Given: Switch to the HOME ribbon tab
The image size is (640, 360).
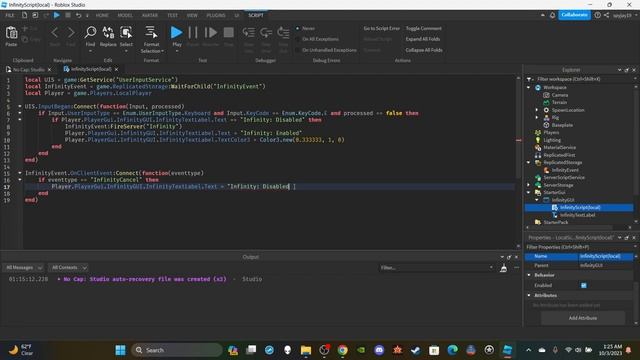Looking at the screenshot, I should tap(102, 15).
